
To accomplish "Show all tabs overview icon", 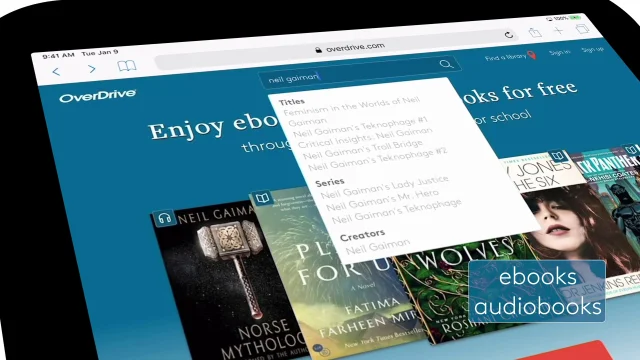I will [x=582, y=29].
